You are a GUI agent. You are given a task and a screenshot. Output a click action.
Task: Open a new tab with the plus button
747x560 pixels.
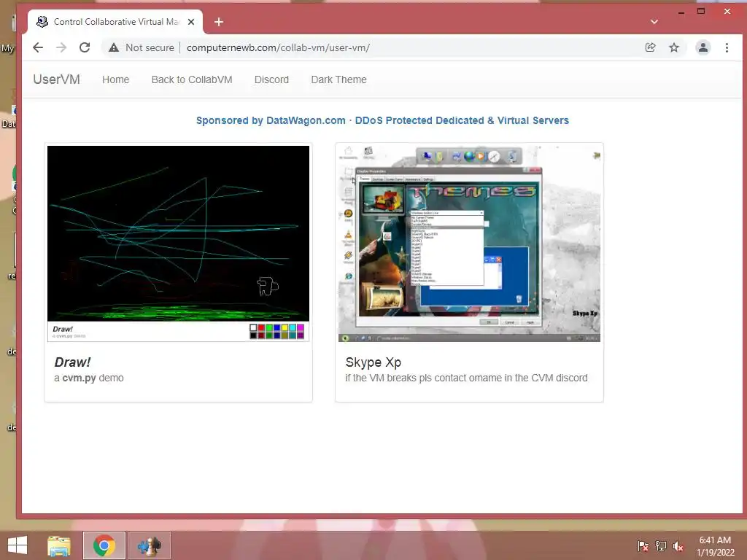click(x=219, y=22)
